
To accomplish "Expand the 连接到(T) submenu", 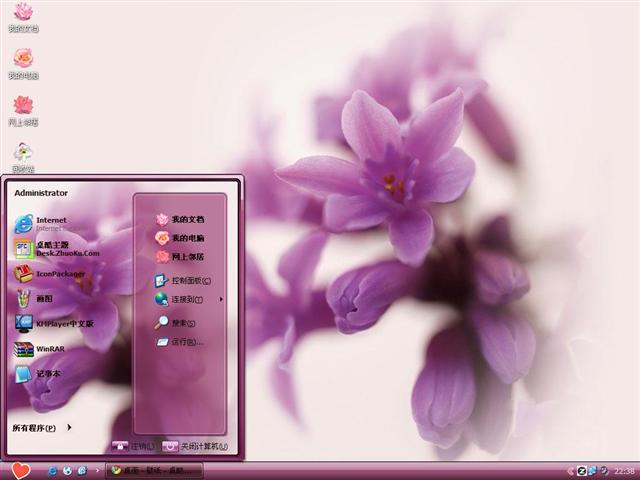I will click(x=188, y=300).
